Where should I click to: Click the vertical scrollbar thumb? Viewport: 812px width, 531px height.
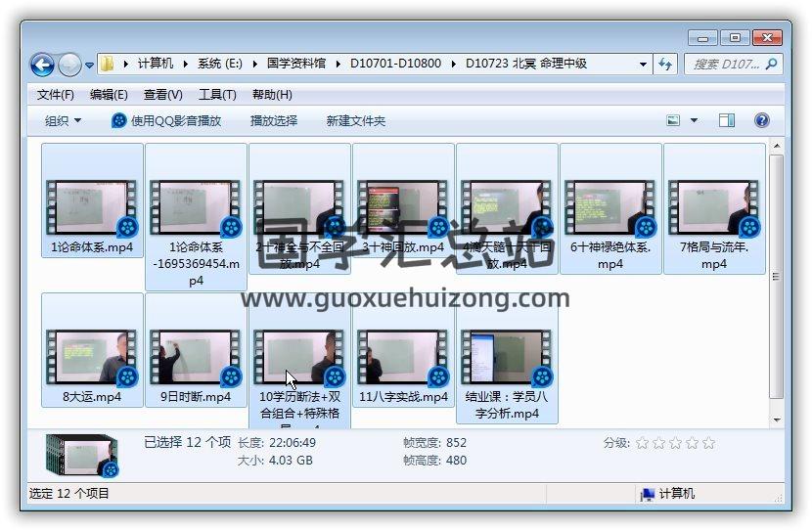776,277
